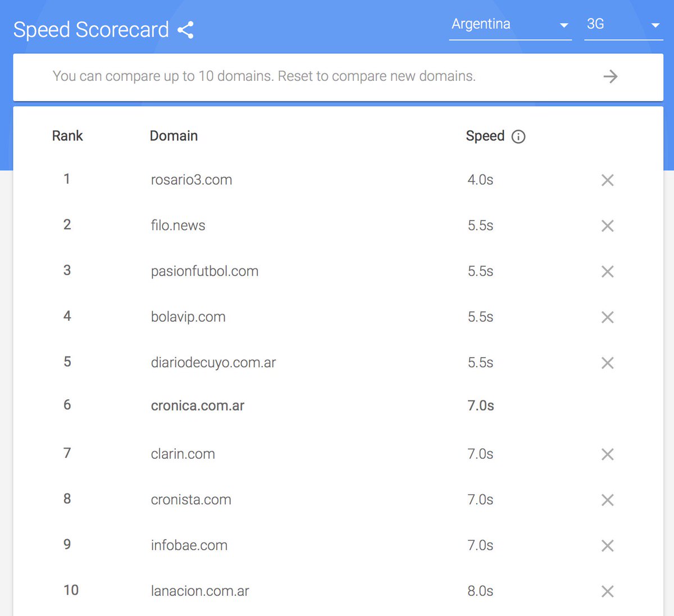Remove pasionfutbol.com from the list
Screen dimensions: 674x616
pyautogui.click(x=607, y=272)
